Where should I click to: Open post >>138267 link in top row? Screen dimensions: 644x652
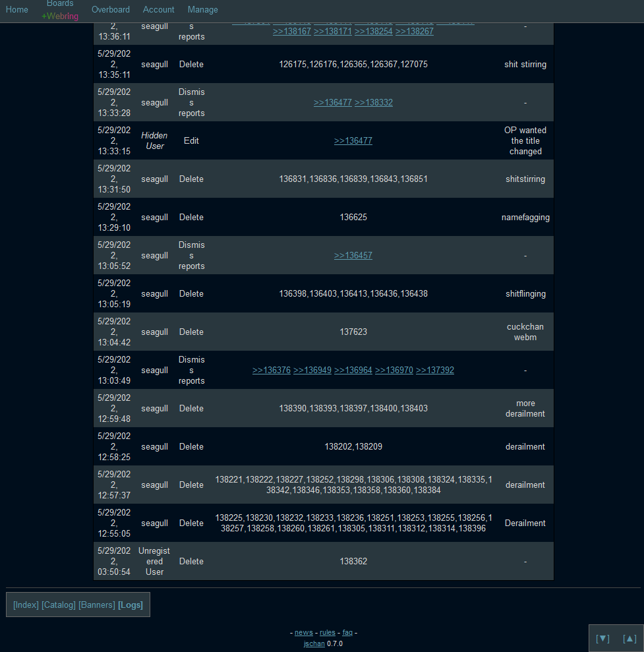[x=415, y=32]
